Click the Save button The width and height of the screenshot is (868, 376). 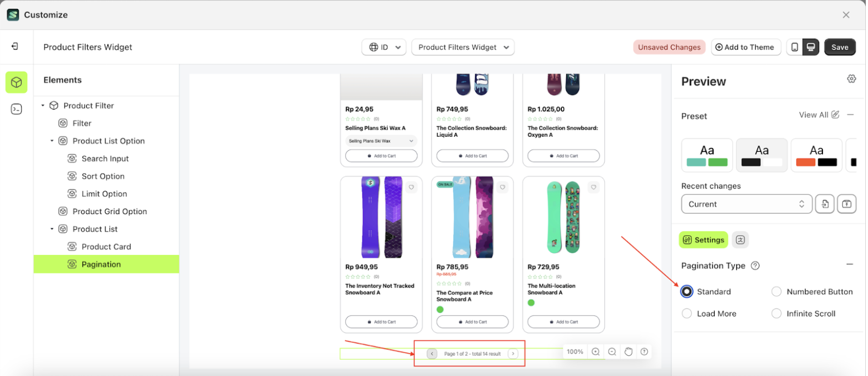pos(840,47)
